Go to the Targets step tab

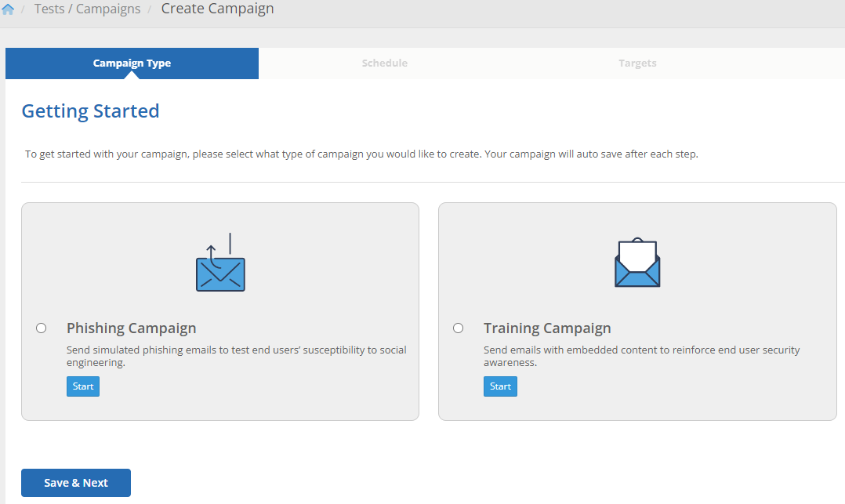click(637, 63)
